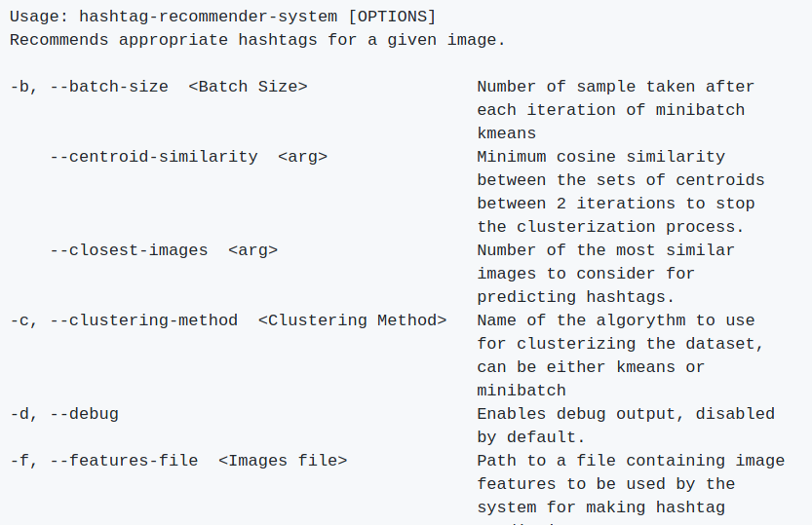This screenshot has height=525, width=812.
Task: Click the '<arg>' after centroid-similarity
Action: [302, 157]
